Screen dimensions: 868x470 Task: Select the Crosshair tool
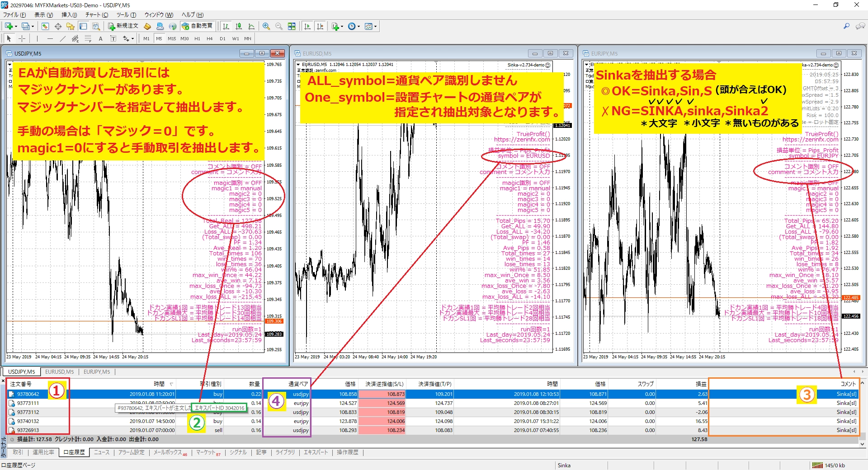22,38
